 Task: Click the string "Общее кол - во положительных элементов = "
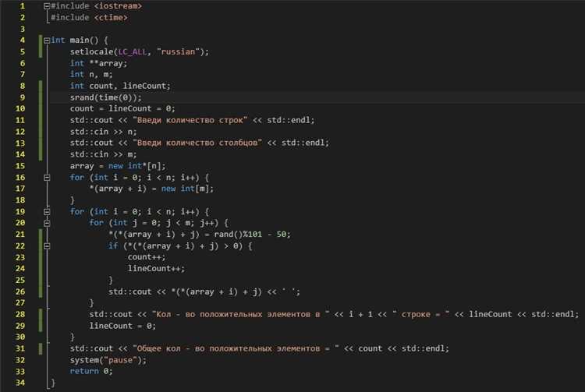236,349
